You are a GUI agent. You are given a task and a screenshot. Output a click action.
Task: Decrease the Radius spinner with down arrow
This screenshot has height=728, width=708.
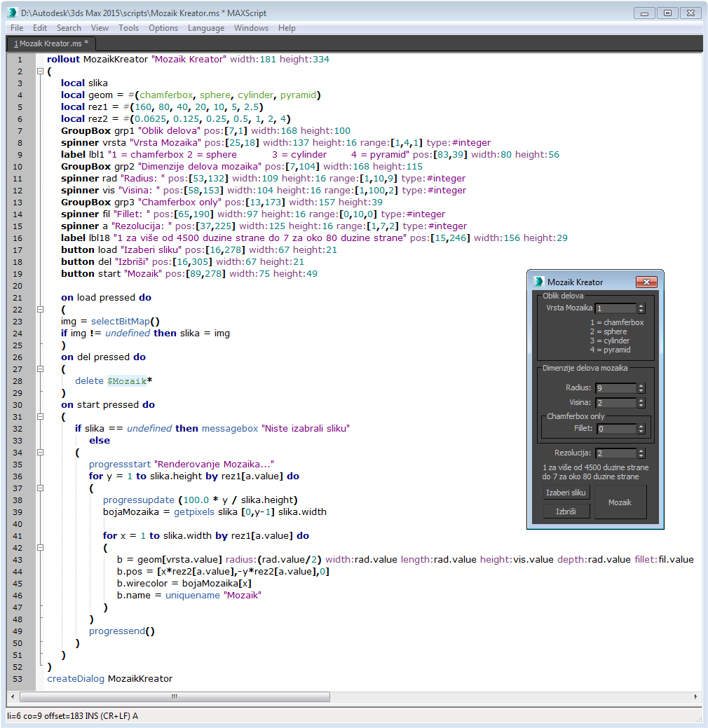tap(641, 390)
